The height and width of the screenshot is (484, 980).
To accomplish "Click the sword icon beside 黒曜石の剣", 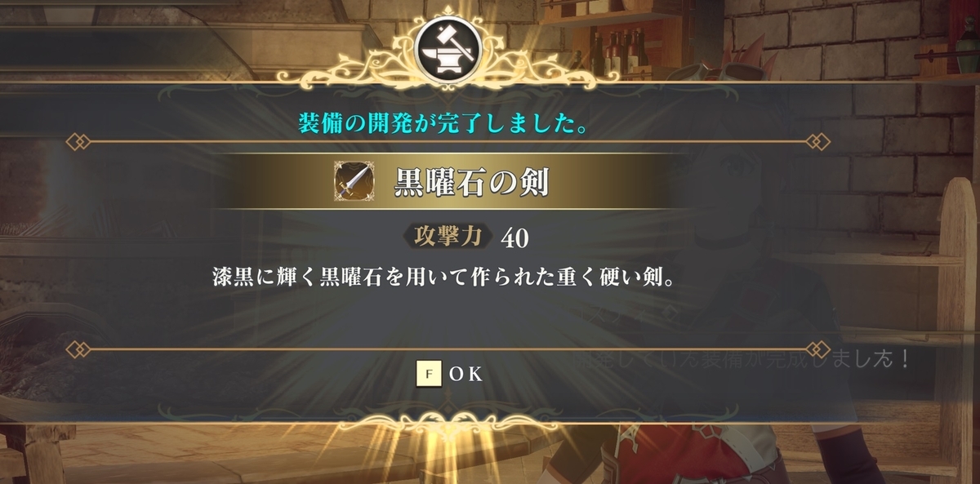I will [351, 180].
